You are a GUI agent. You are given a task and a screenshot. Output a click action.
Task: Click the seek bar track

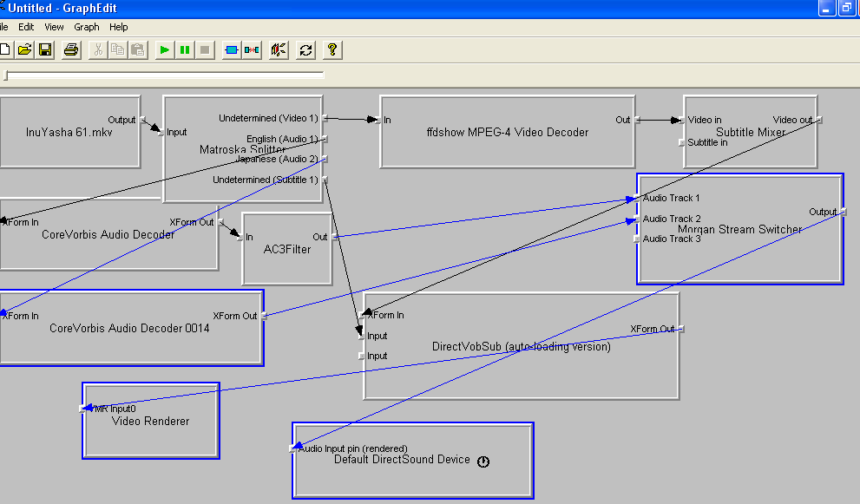165,75
